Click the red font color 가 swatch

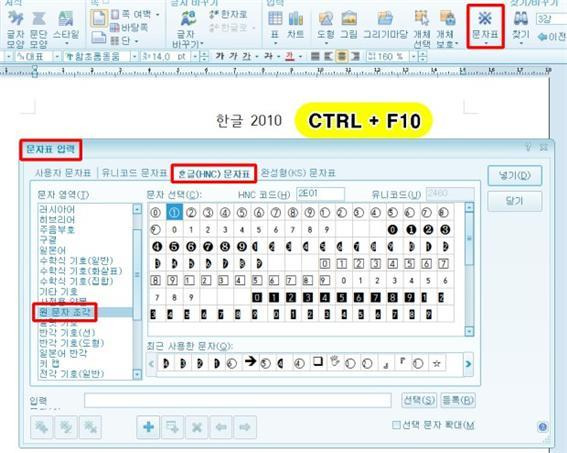coord(290,56)
